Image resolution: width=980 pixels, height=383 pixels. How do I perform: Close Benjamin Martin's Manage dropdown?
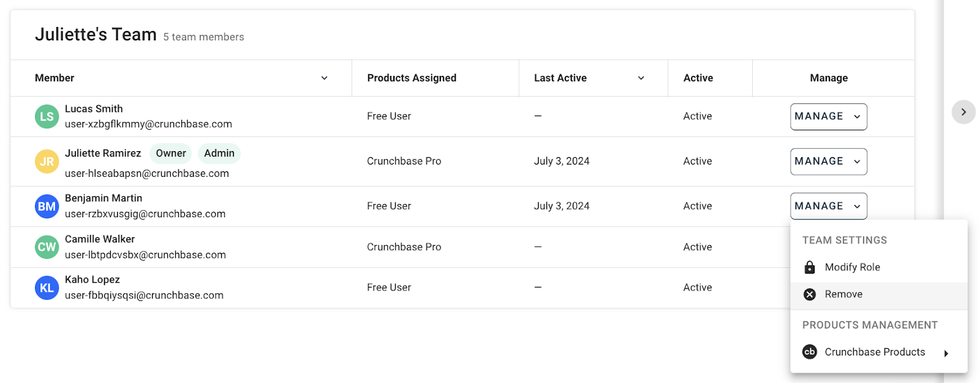point(828,206)
